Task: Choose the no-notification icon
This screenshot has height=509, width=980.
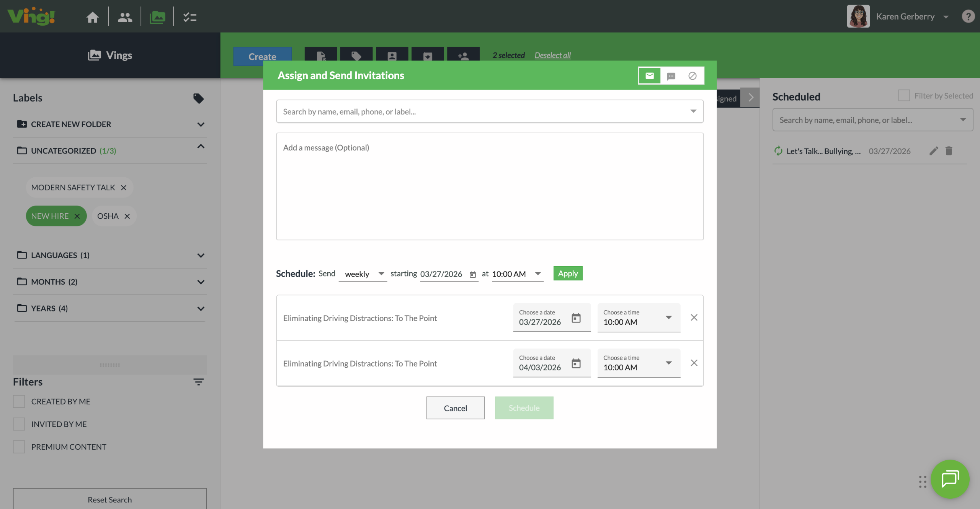Action: click(692, 76)
